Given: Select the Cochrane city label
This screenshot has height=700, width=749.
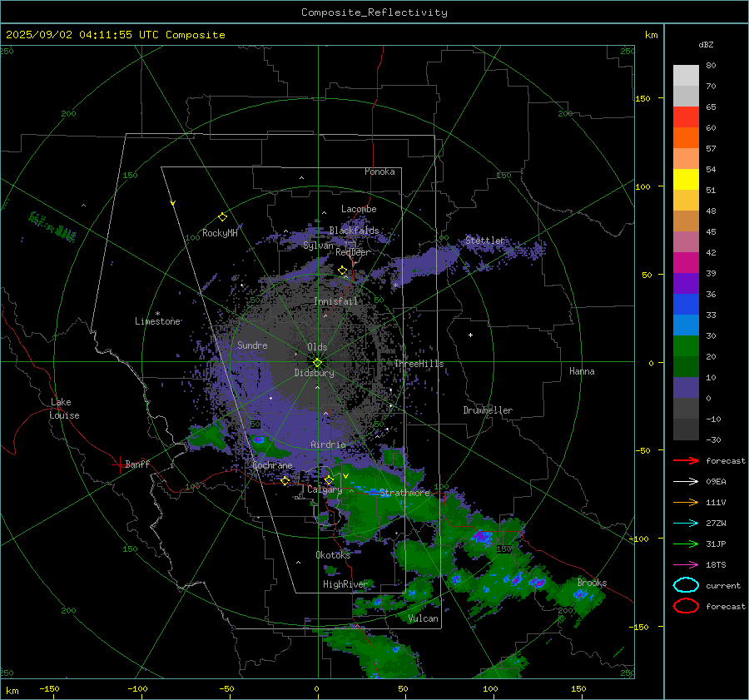Looking at the screenshot, I should (272, 465).
